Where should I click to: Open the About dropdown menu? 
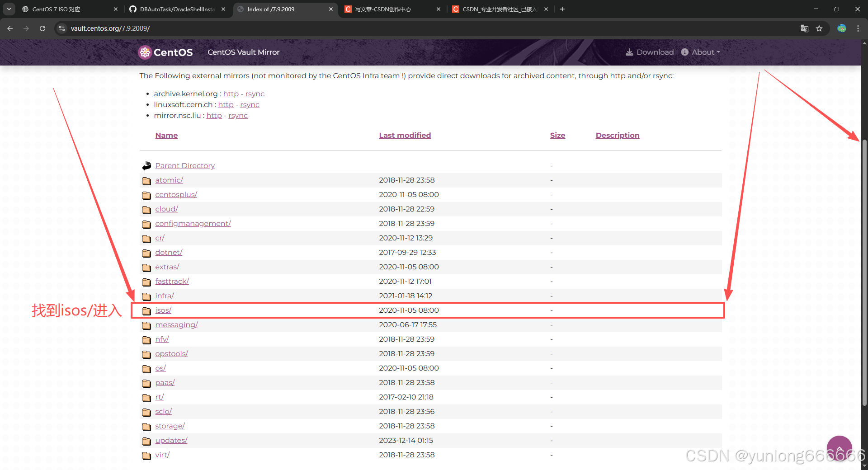click(x=700, y=52)
